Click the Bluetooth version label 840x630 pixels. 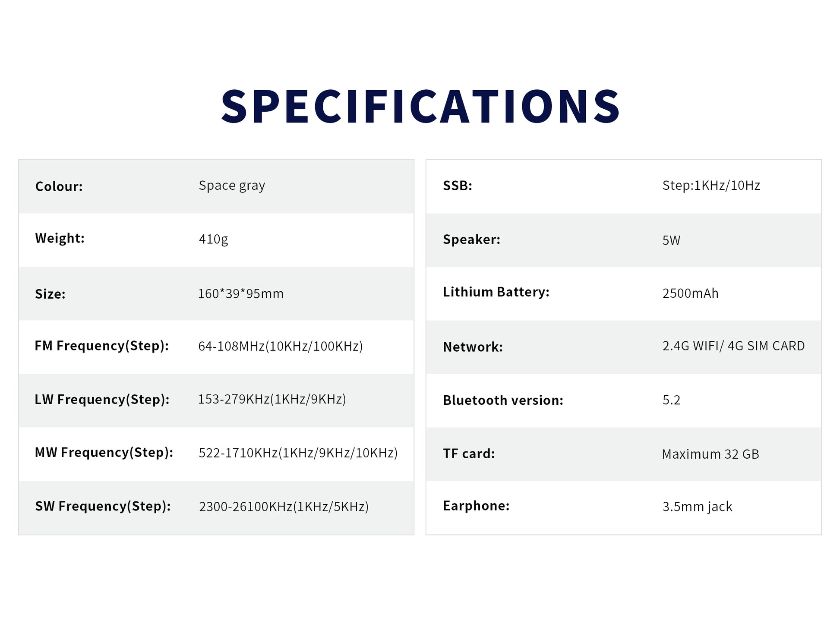tap(503, 400)
